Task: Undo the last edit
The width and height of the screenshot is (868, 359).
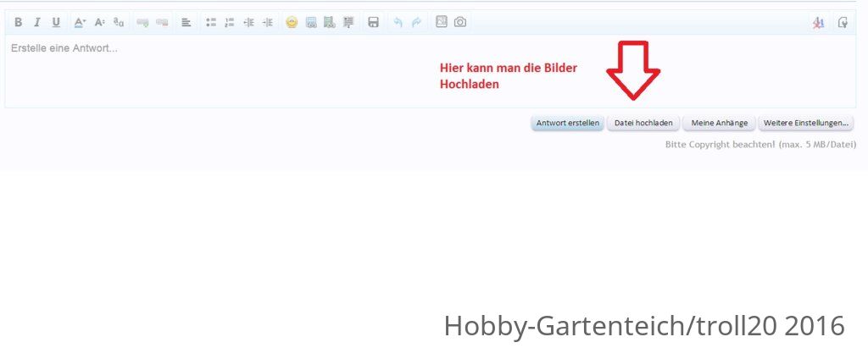Action: click(398, 23)
